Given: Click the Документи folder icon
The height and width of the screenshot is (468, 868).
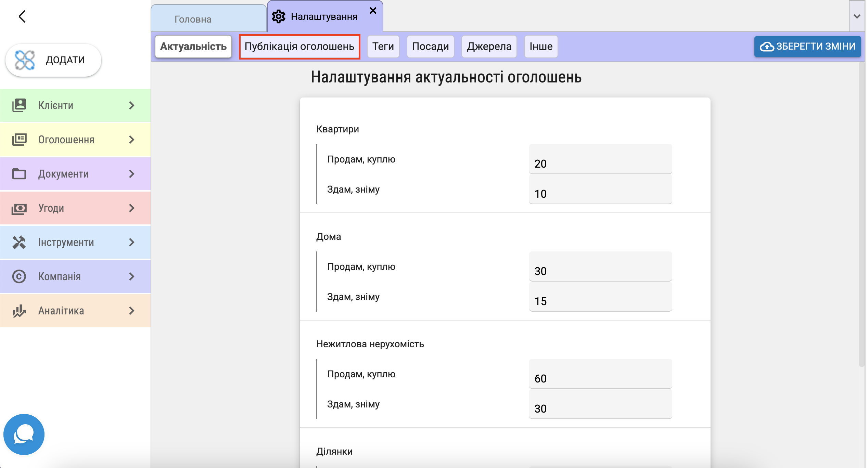Looking at the screenshot, I should (19, 174).
